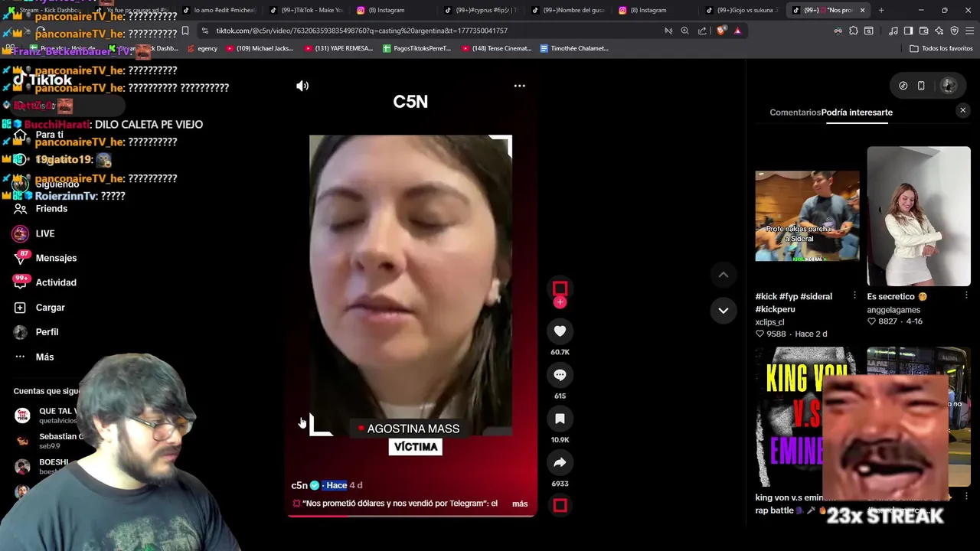
Task: Click the share icon in the address bar
Action: [x=702, y=31]
